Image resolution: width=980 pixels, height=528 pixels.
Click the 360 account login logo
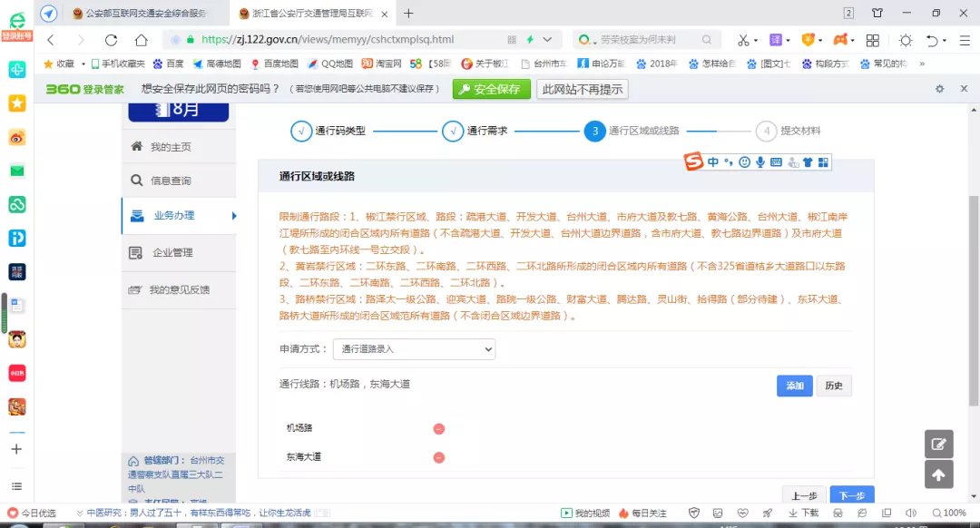tap(17, 27)
